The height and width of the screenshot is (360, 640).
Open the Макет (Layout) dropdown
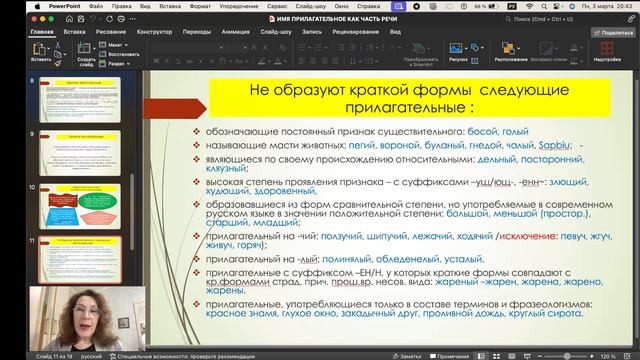(x=114, y=45)
